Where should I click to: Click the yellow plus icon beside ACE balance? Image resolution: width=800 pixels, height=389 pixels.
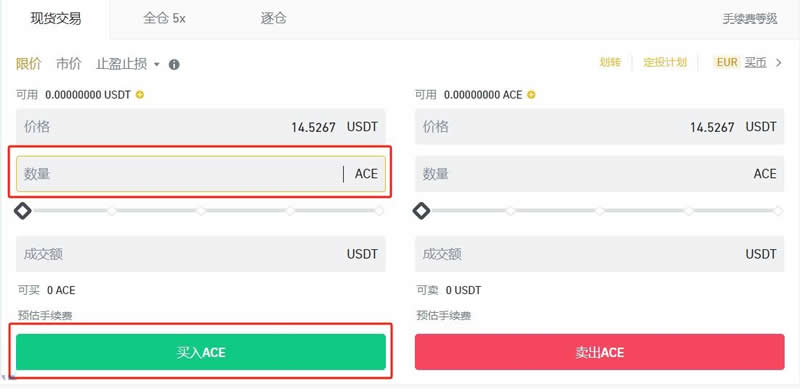coord(531,95)
